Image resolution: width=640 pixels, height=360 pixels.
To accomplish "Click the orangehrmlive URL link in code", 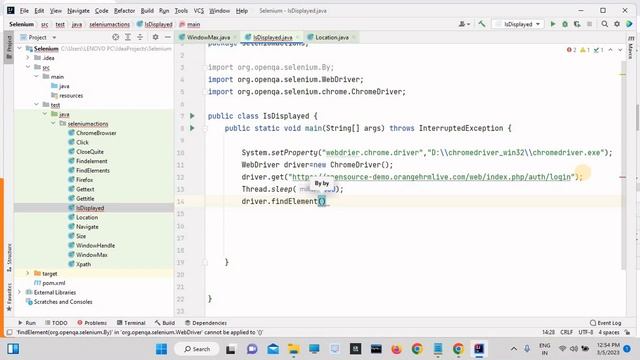I will [x=431, y=177].
